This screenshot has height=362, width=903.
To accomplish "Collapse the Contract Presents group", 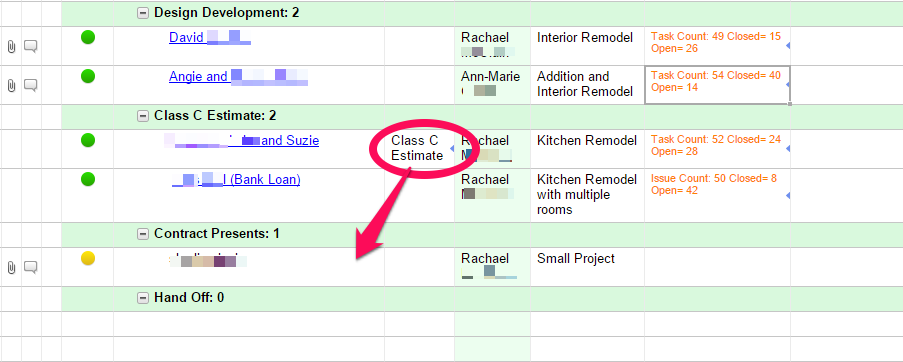I will tap(143, 234).
